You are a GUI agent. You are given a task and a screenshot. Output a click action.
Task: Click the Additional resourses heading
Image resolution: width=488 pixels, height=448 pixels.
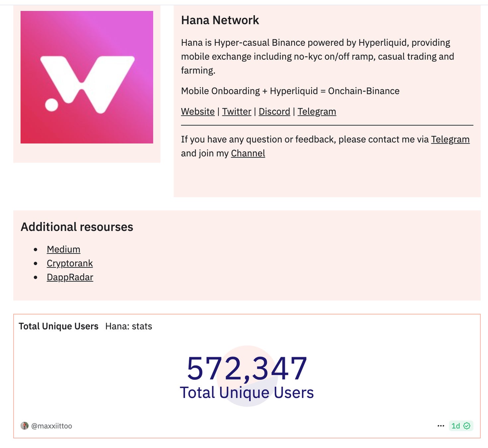[x=77, y=227]
